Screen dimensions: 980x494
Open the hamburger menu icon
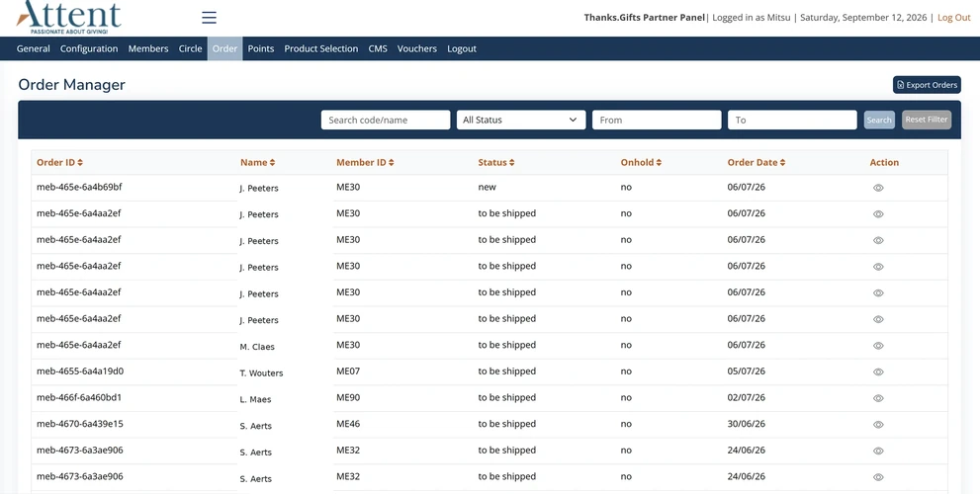click(x=209, y=18)
